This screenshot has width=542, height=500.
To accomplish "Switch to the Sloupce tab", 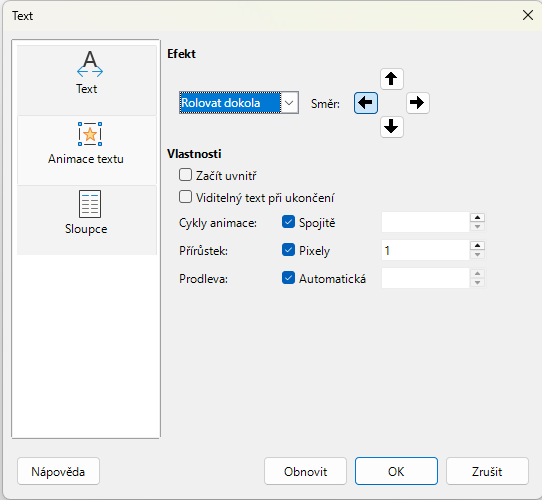I will [87, 220].
